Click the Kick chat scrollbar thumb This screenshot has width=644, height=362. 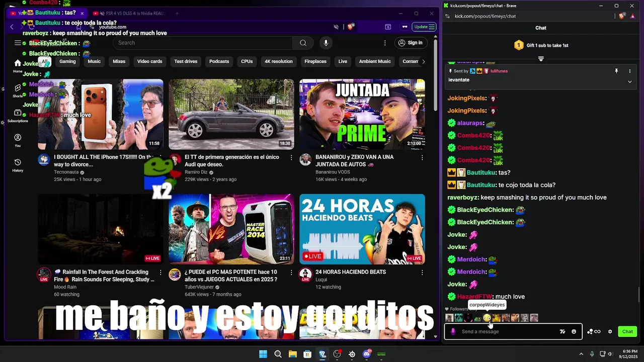pyautogui.click(x=639, y=294)
